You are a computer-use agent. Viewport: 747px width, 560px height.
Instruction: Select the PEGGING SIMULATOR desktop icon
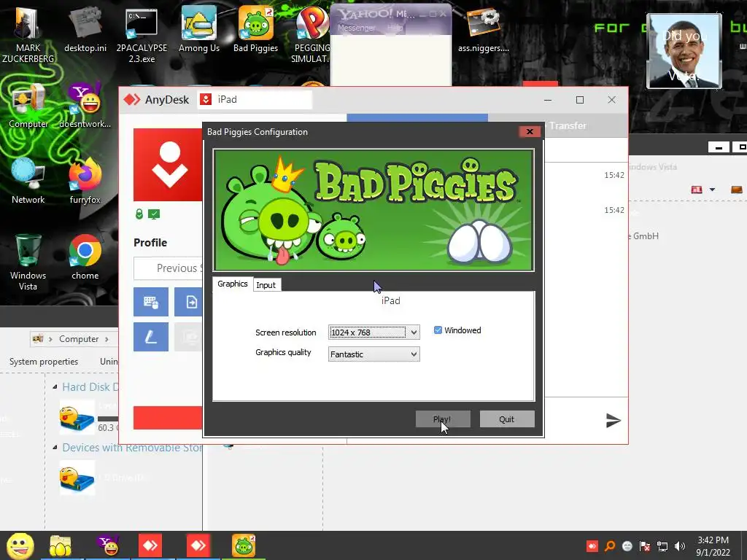(x=311, y=34)
